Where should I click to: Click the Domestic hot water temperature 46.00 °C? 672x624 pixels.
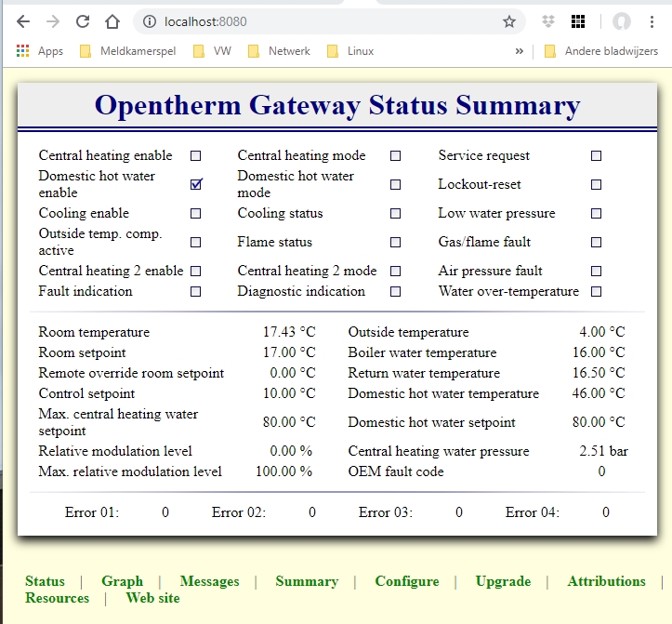(599, 393)
